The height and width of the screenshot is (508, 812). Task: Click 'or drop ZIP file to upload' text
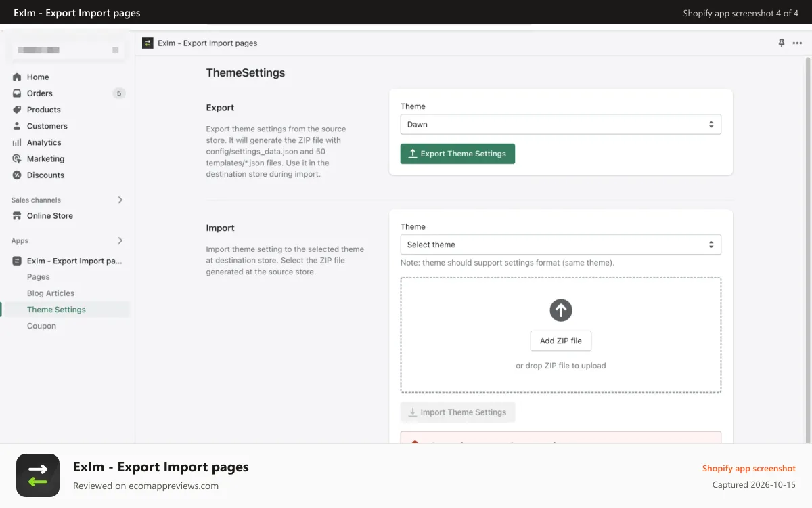click(x=561, y=366)
